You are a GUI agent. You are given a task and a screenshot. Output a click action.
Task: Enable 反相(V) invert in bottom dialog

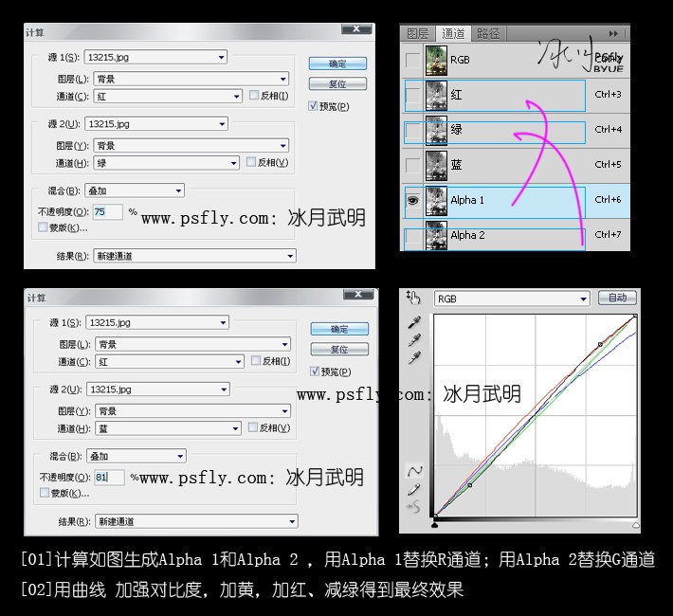[253, 427]
